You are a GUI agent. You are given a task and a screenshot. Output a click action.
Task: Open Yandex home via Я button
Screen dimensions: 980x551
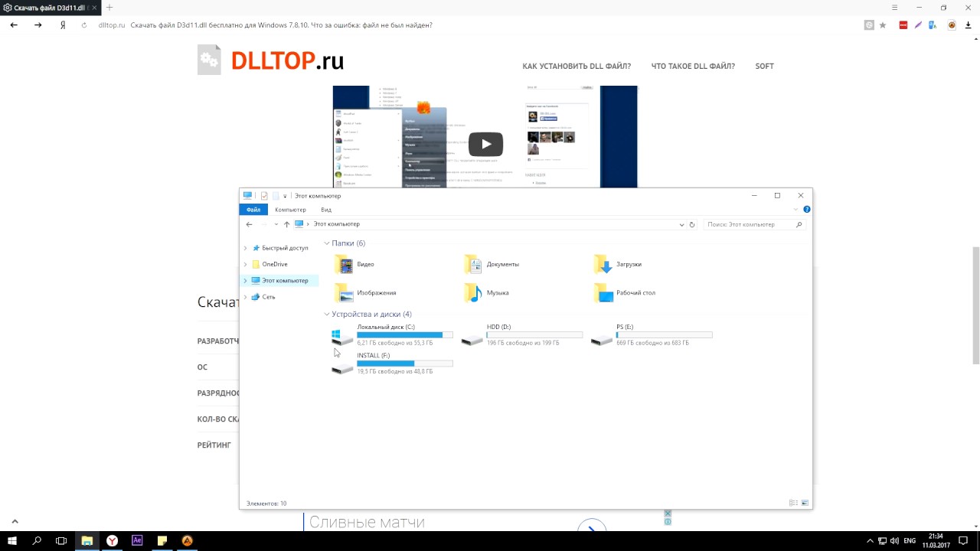tap(63, 25)
